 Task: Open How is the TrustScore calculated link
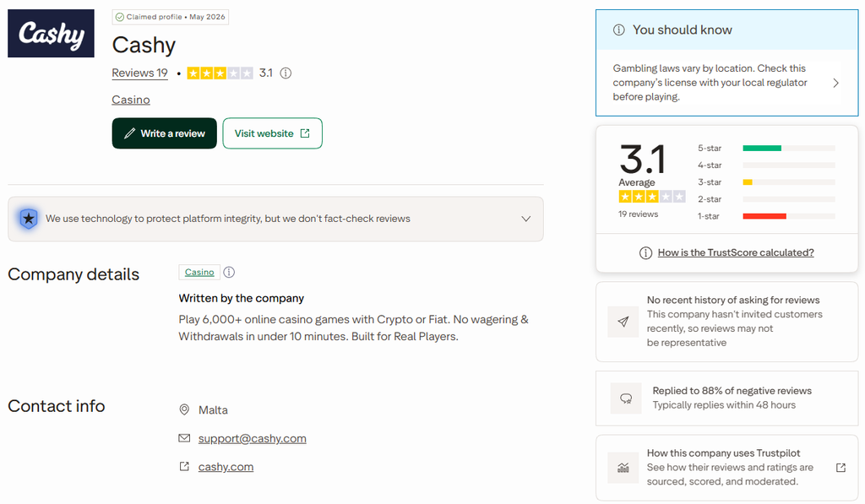pyautogui.click(x=736, y=252)
